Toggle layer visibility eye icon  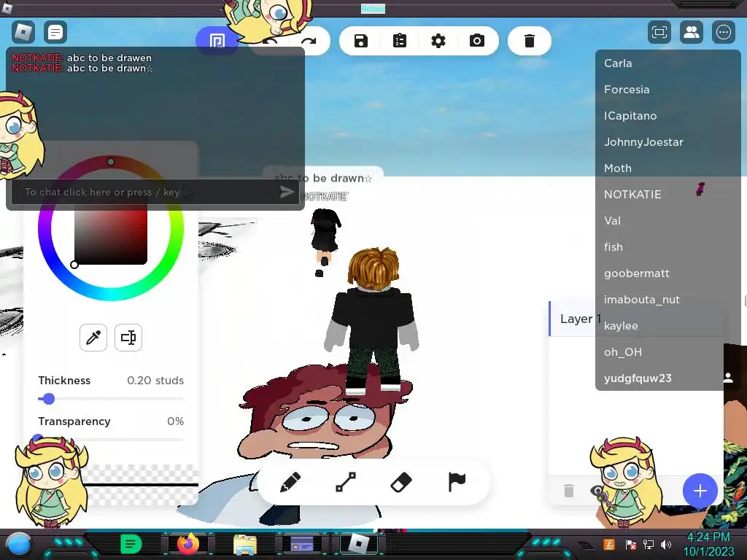(x=597, y=491)
